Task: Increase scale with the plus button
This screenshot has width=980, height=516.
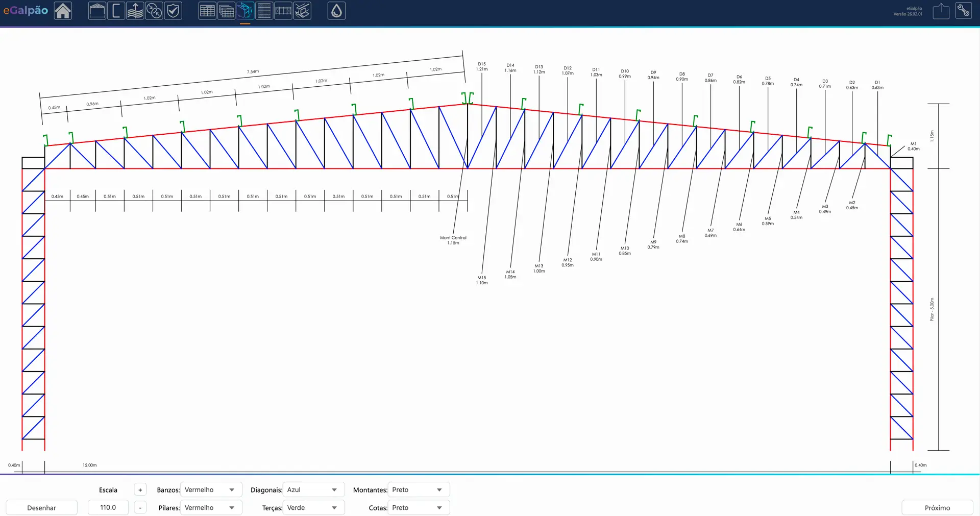Action: pyautogui.click(x=140, y=490)
